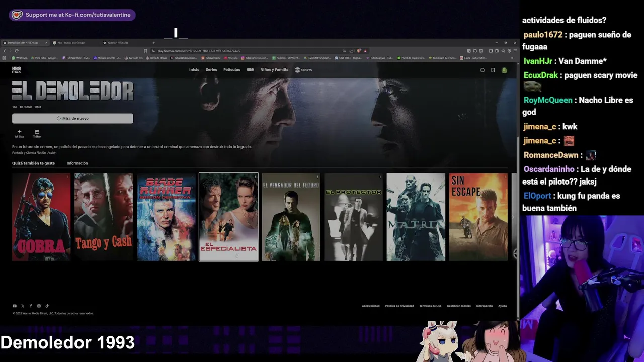Open YouTube bookmark
The image size is (644, 362).
231,58
